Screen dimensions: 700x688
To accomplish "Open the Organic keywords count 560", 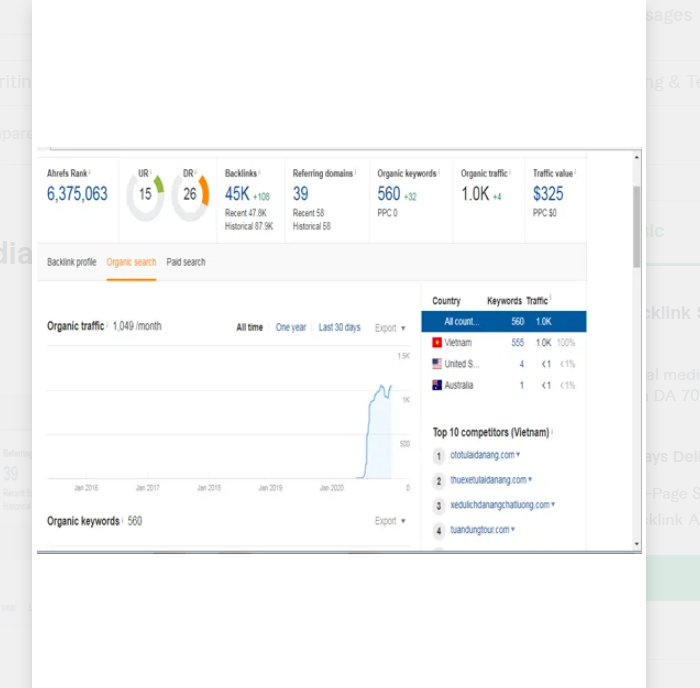I will tap(389, 194).
